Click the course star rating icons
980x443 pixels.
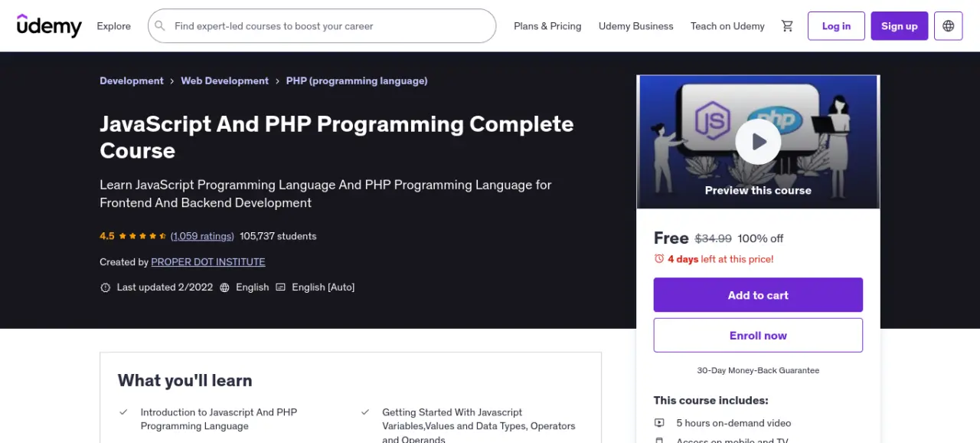[142, 236]
